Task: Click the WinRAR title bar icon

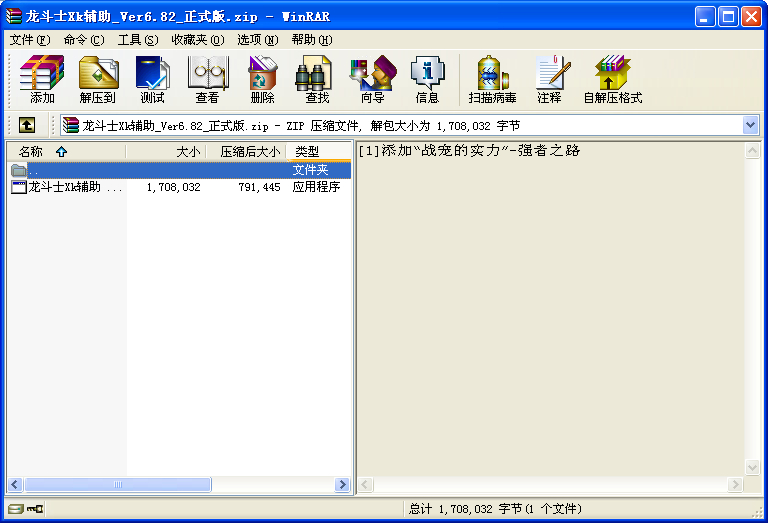Action: (13, 16)
